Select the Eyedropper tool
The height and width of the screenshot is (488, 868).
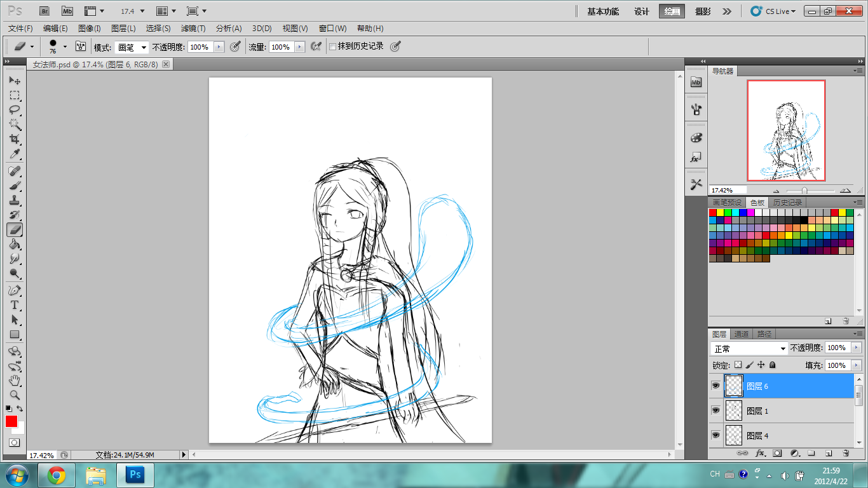15,154
